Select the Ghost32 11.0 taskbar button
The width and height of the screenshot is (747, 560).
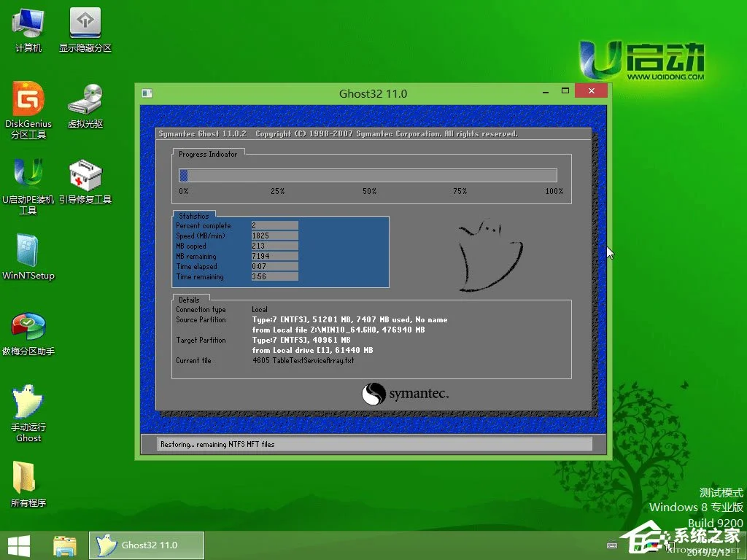147,545
